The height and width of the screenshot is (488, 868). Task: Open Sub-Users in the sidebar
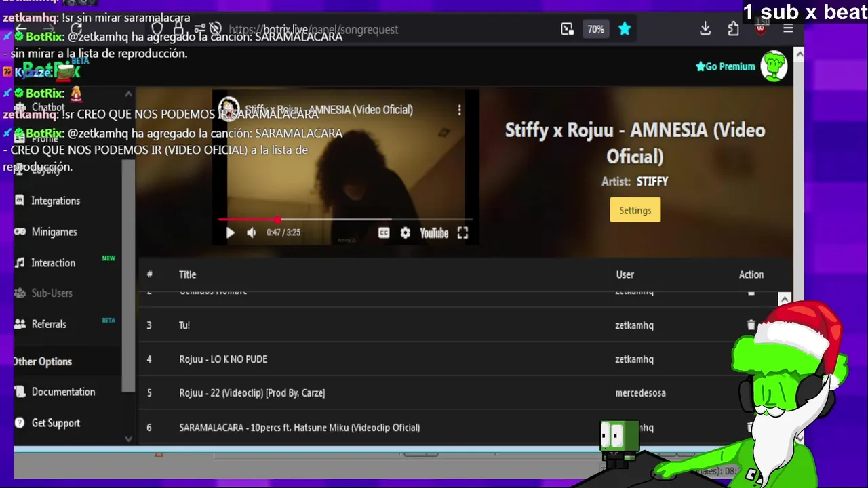pos(52,293)
